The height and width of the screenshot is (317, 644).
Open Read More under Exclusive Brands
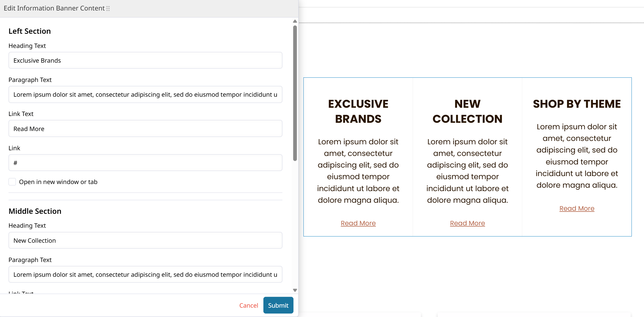coord(358,223)
